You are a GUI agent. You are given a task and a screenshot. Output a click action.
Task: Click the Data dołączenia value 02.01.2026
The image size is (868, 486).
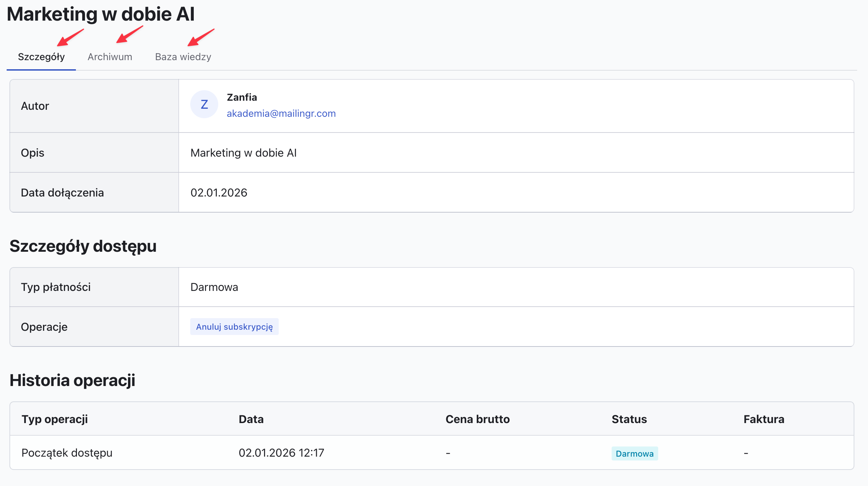219,193
